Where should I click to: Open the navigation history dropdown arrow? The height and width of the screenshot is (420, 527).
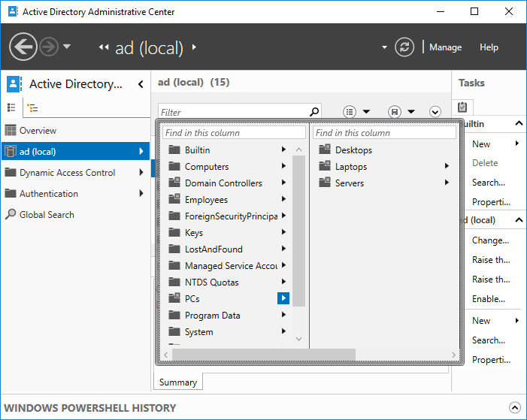pyautogui.click(x=67, y=47)
